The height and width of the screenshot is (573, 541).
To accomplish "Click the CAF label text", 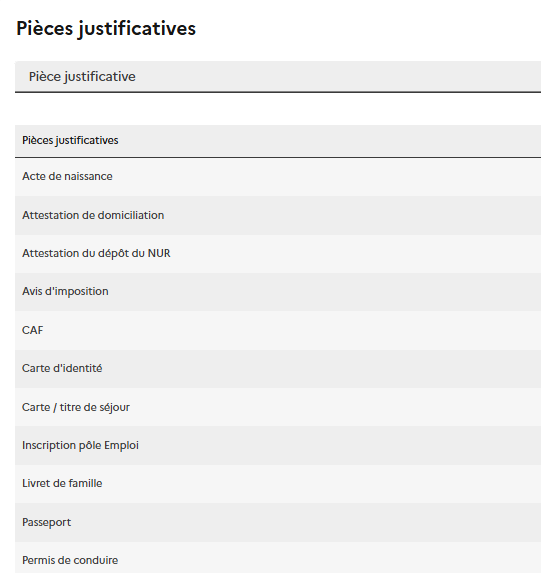I will point(33,330).
